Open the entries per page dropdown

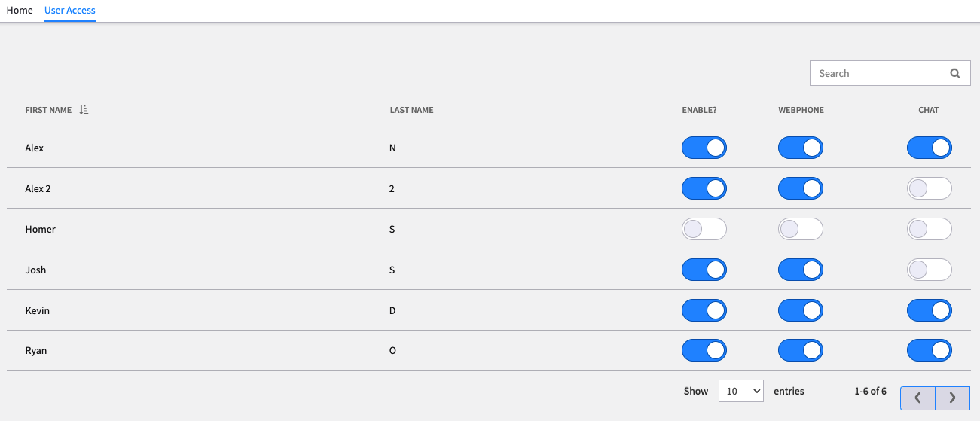[741, 391]
